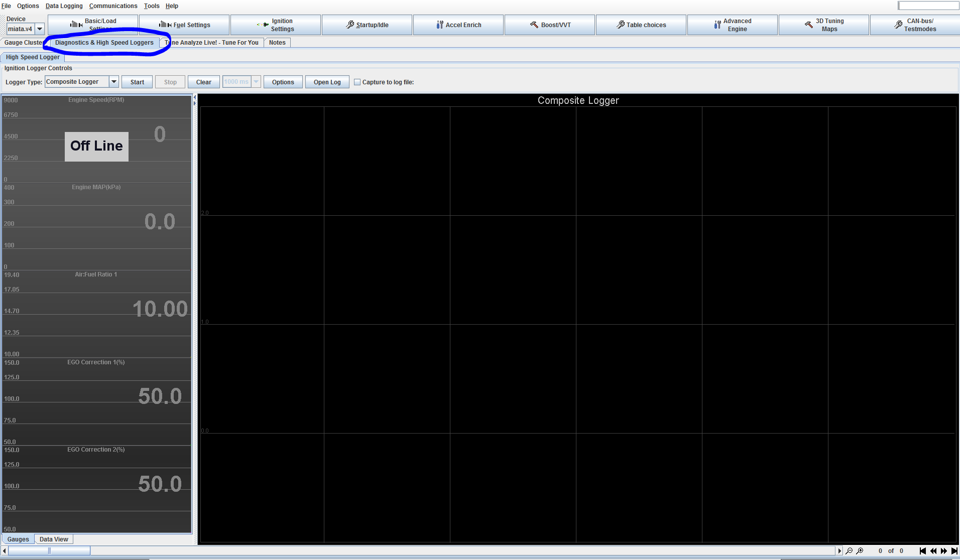
Task: Switch to the Gauges bottom tab
Action: (18, 539)
